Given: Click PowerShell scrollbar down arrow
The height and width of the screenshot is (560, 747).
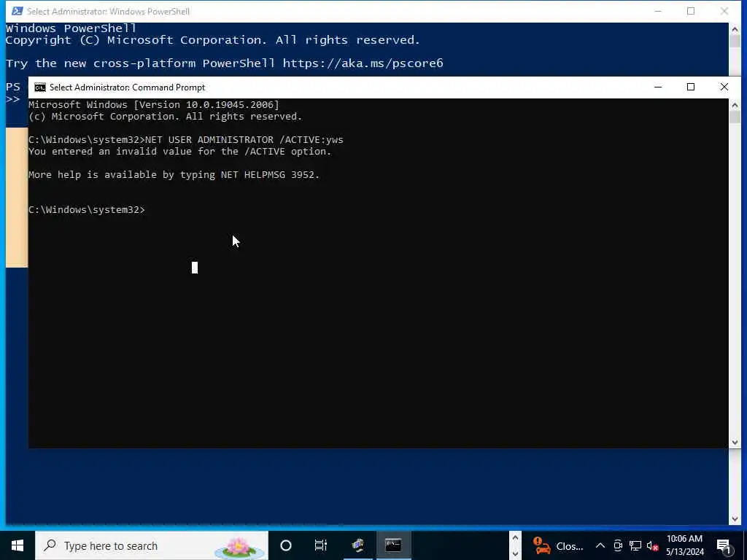Looking at the screenshot, I should pyautogui.click(x=735, y=519).
